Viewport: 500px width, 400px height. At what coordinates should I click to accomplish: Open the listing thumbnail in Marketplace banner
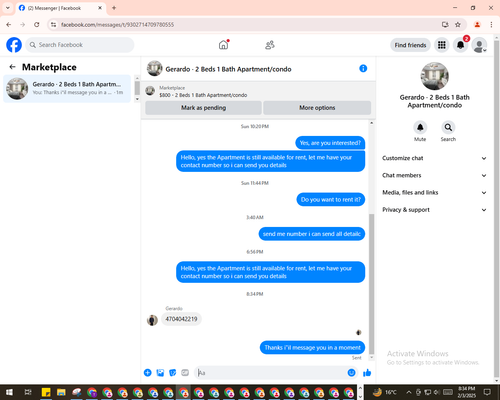150,91
